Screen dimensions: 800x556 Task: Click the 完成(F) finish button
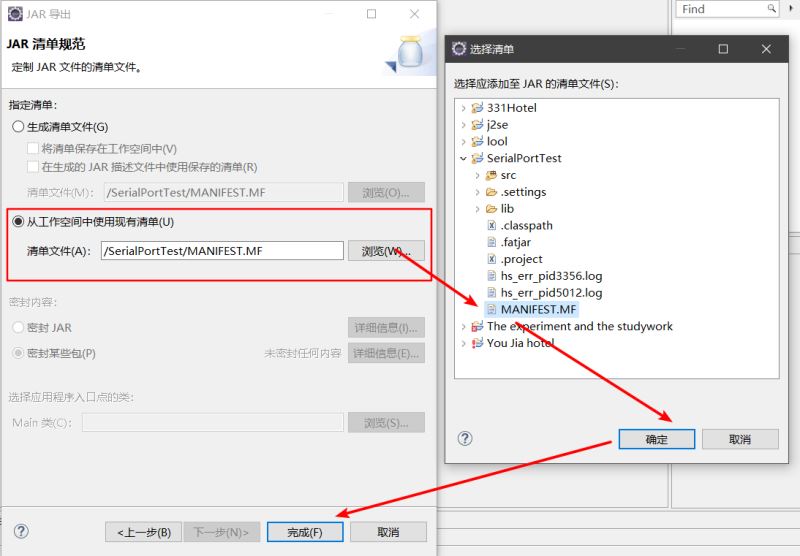pos(305,532)
